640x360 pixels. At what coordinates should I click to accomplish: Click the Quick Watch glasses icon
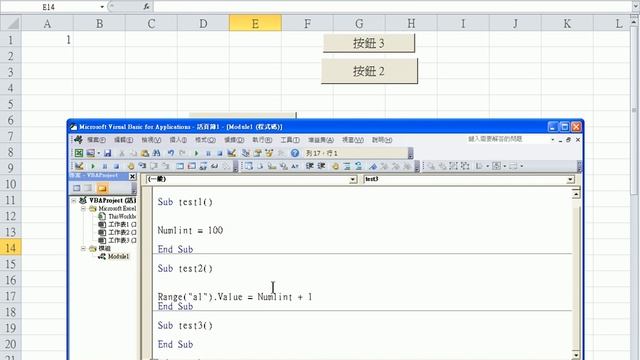pos(214,166)
